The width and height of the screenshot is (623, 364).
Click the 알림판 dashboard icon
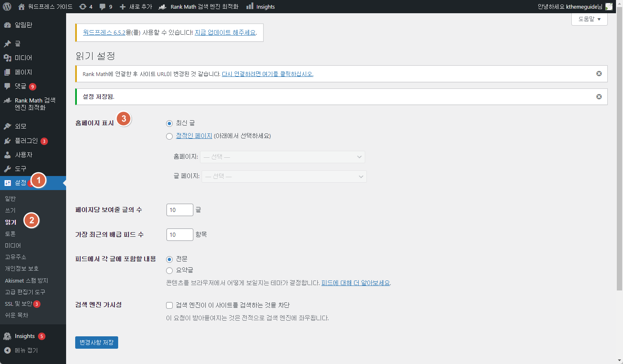(7, 25)
